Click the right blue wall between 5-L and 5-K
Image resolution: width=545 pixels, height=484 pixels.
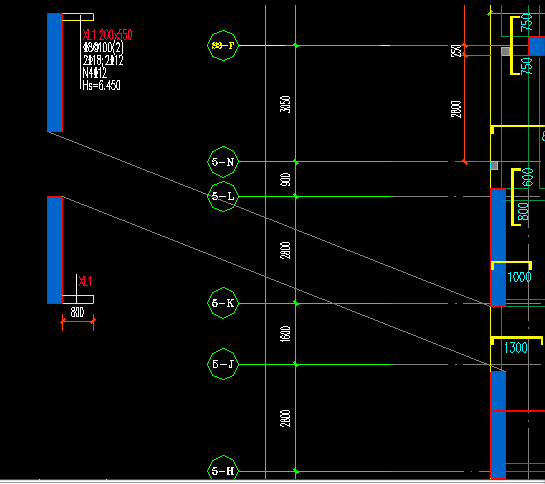pos(498,248)
